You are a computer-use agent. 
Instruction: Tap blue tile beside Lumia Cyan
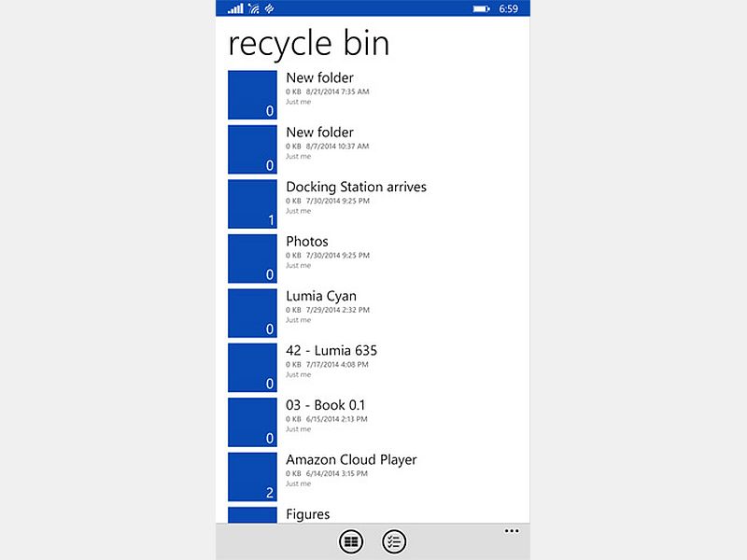click(x=252, y=314)
